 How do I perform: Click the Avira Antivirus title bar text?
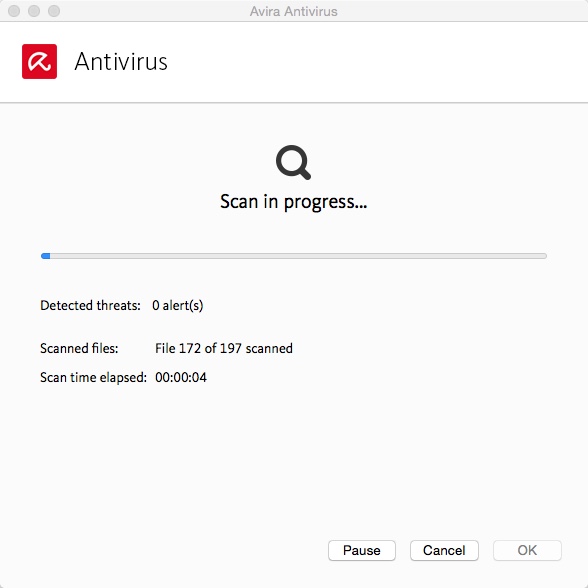(x=294, y=11)
